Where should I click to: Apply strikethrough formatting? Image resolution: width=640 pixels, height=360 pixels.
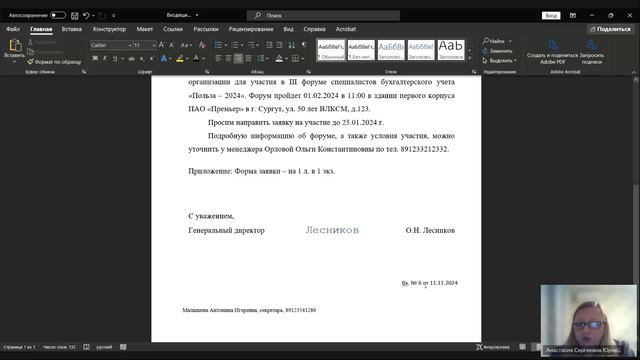[131, 58]
